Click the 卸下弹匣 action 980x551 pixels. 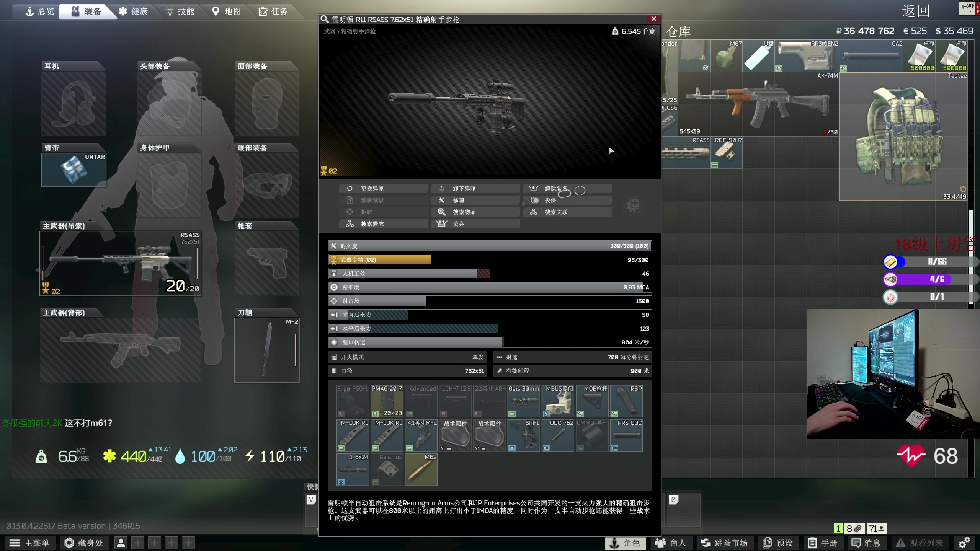pos(475,189)
